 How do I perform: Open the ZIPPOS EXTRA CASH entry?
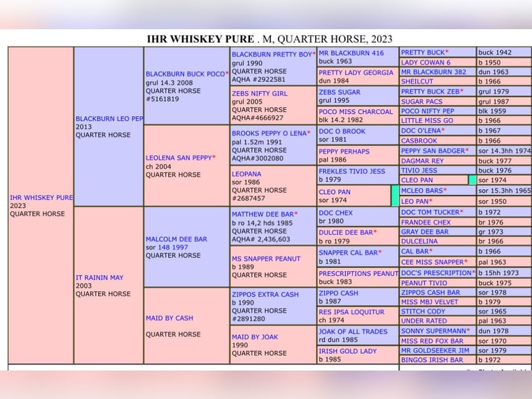(x=265, y=295)
